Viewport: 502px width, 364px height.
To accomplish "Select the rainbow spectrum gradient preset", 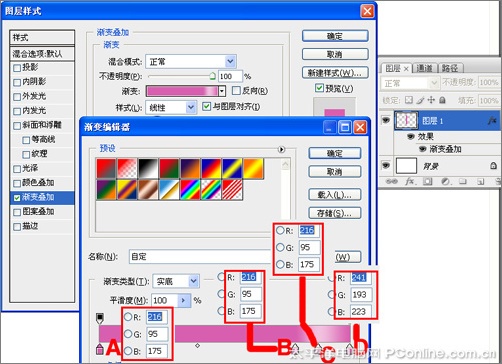I will 190,189.
